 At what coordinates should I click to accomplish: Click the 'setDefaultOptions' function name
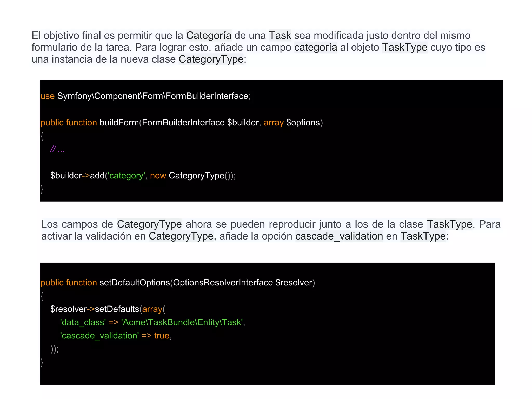point(135,283)
